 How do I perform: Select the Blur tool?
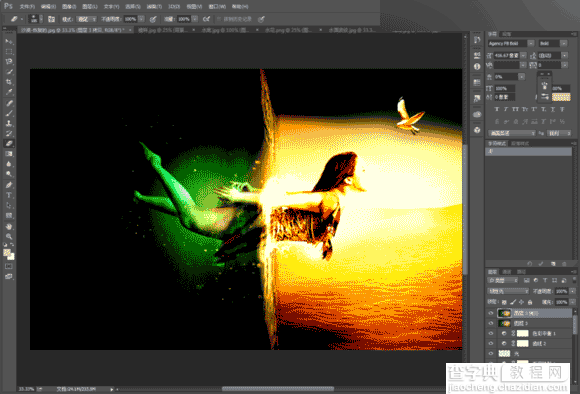coord(9,164)
